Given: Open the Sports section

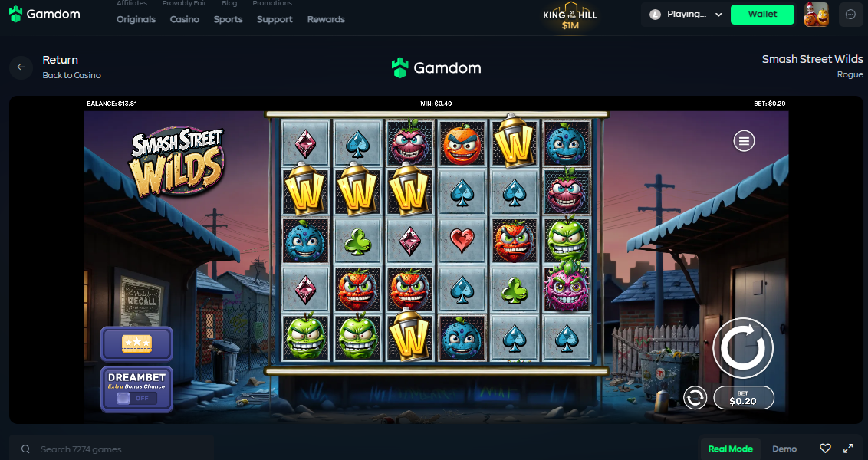Looking at the screenshot, I should (x=228, y=19).
